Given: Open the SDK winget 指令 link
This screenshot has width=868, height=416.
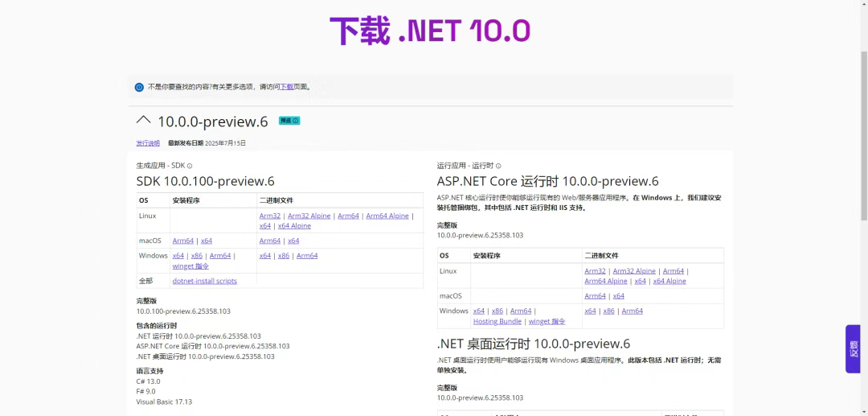Looking at the screenshot, I should click(x=190, y=266).
